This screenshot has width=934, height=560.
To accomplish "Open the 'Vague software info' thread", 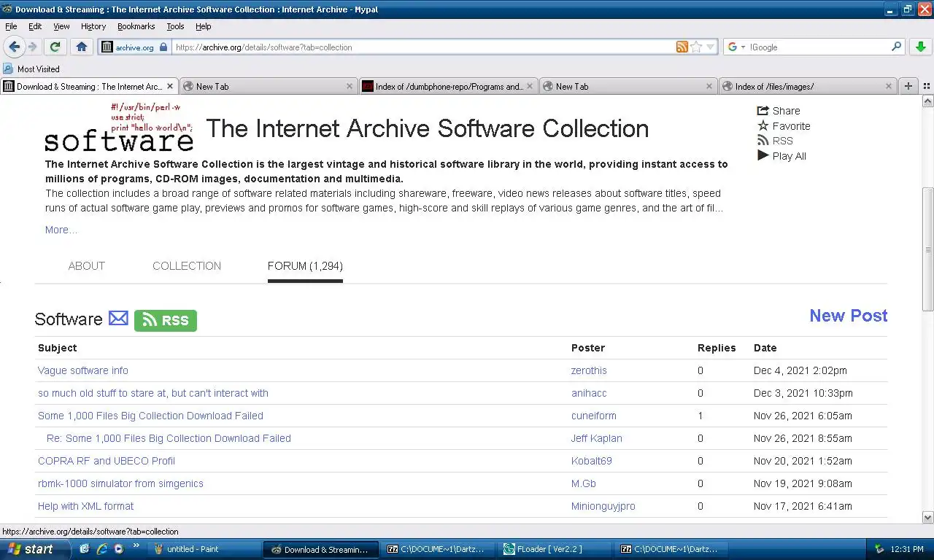I will (83, 370).
